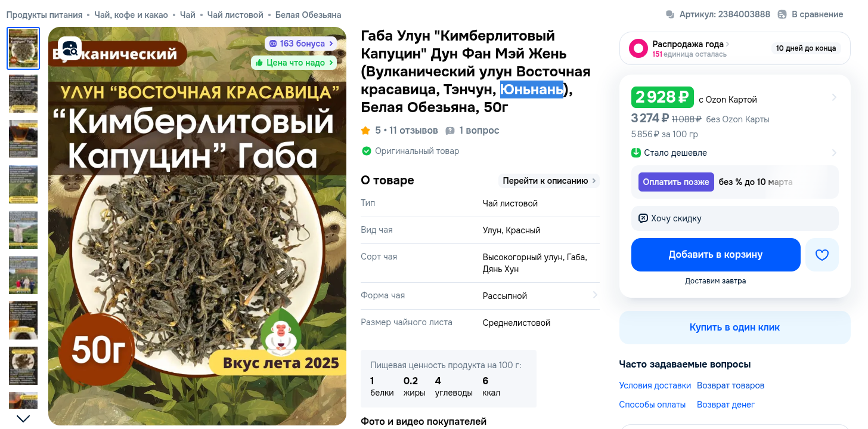Click Оплатить позже purple button
Viewport: 868px width, 429px height.
pyautogui.click(x=676, y=182)
